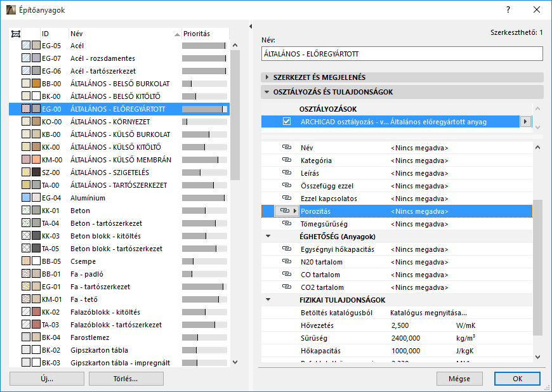Click the hatch icon of Beton row
The image size is (552, 392).
pos(26,211)
